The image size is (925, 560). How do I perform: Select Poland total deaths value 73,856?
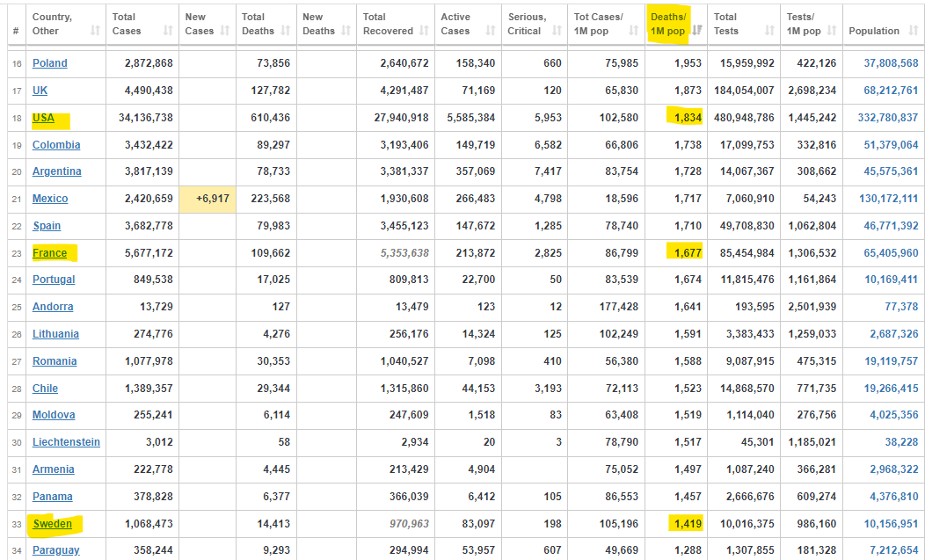[273, 63]
